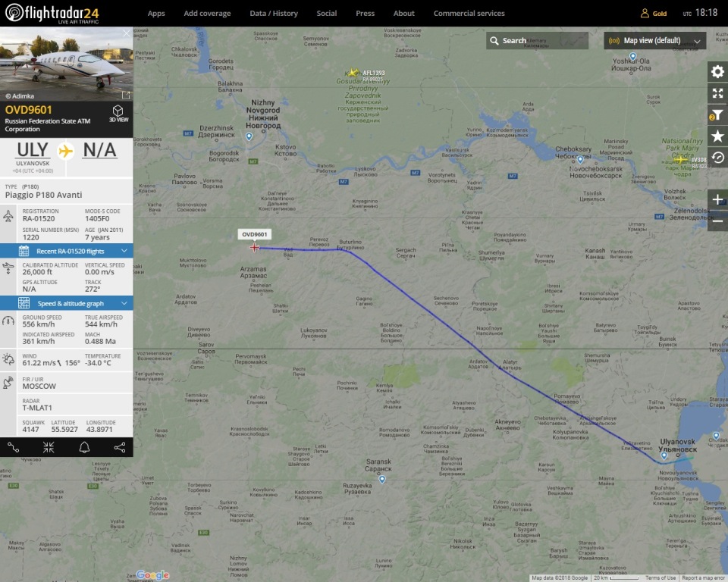Open the filter funnel icon

point(717,114)
